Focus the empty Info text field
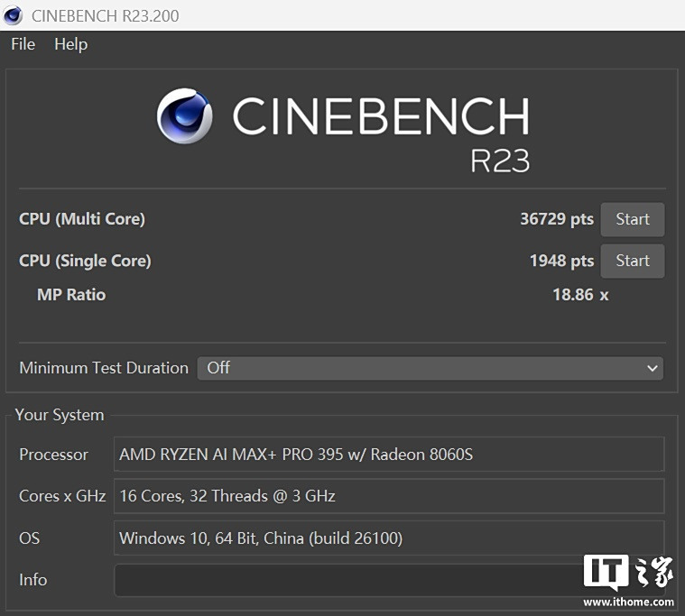The image size is (685, 616). tap(343, 580)
